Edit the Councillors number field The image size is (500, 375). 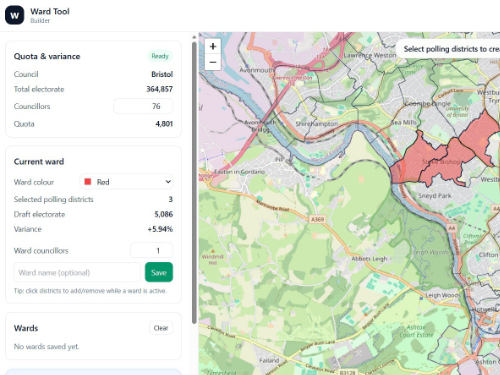pos(143,106)
